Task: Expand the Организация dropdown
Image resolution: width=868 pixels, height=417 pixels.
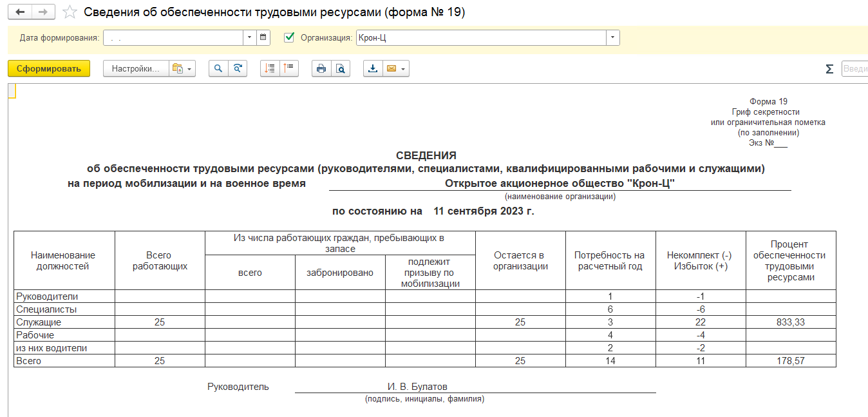Action: [612, 37]
